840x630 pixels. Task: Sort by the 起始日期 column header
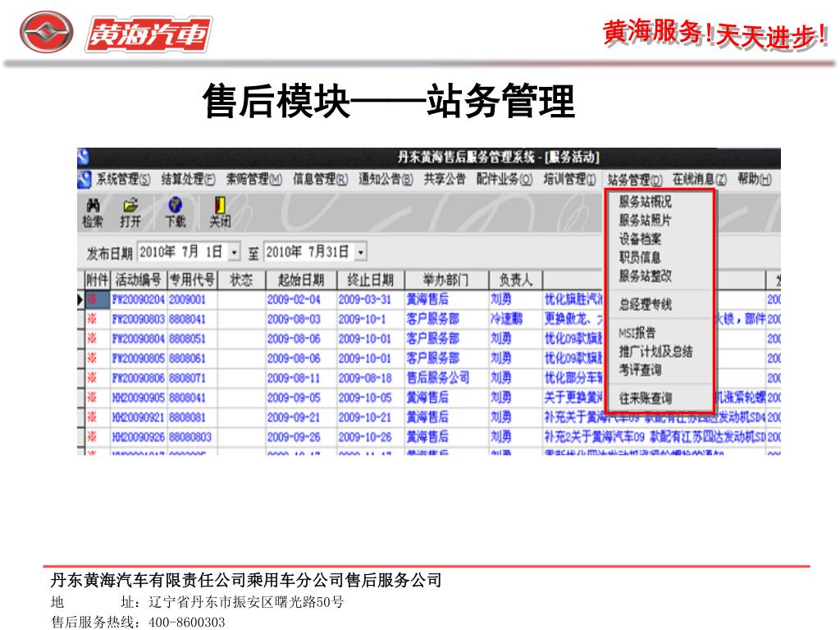(301, 280)
